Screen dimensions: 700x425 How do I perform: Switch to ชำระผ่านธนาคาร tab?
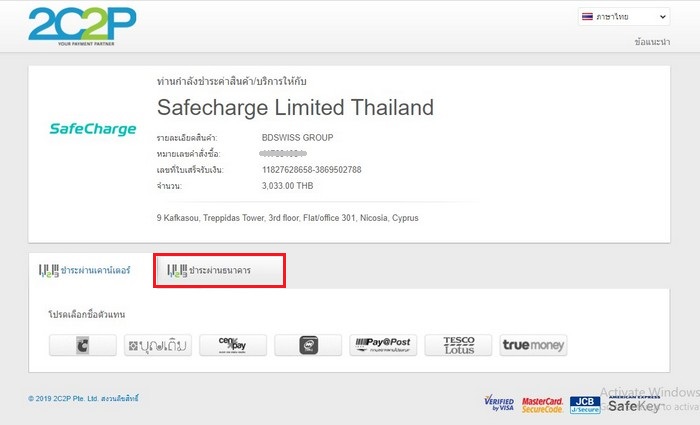[x=219, y=271]
